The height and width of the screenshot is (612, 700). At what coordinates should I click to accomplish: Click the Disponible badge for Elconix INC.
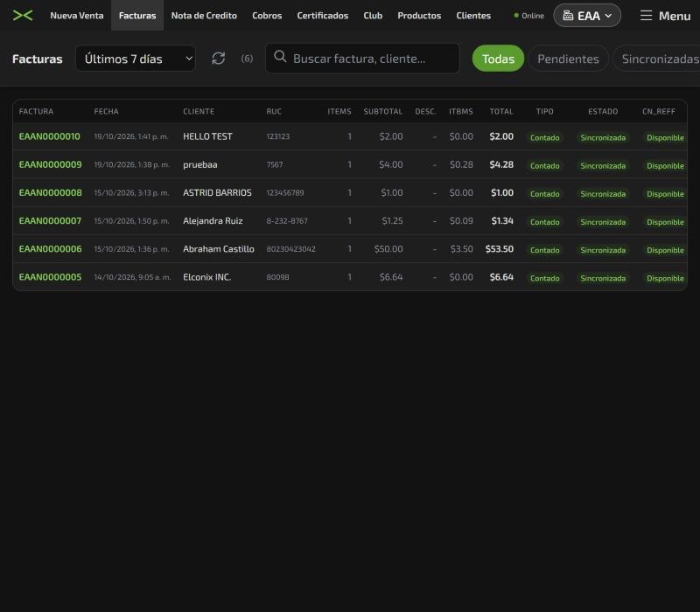coord(665,278)
